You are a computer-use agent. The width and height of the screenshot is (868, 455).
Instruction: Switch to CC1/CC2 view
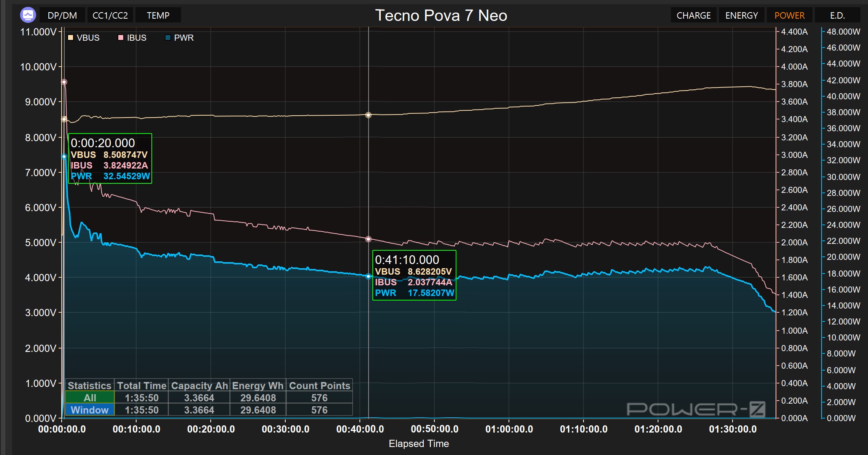click(x=110, y=16)
